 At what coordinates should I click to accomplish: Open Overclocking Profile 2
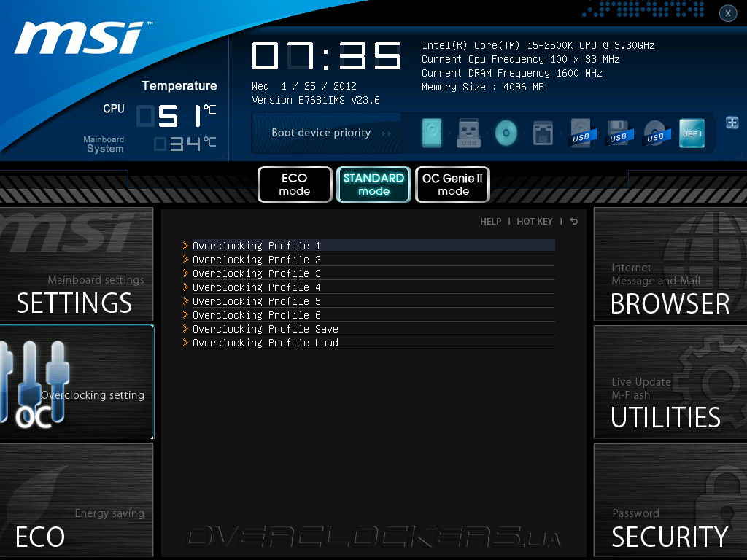tap(373, 260)
